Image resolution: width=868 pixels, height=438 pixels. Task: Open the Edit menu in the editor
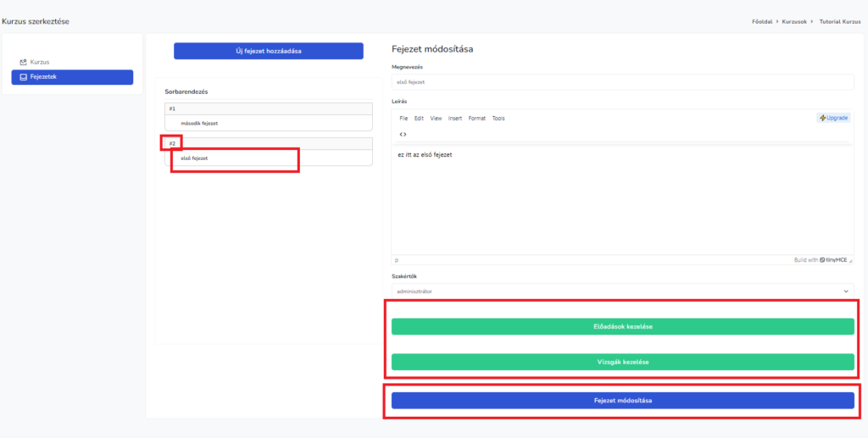tap(419, 119)
